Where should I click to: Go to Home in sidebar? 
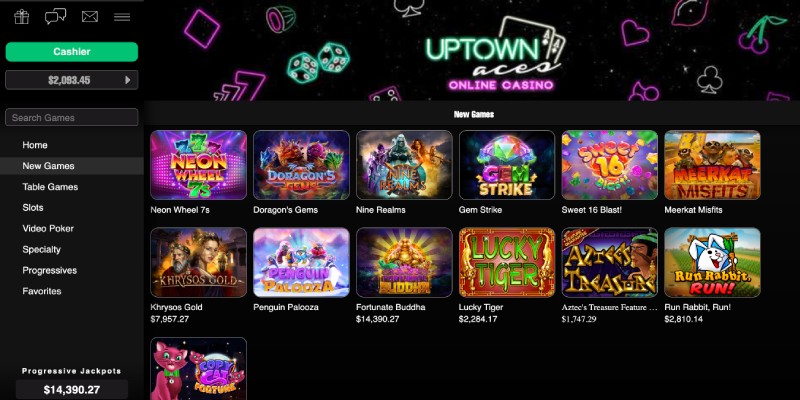click(35, 145)
